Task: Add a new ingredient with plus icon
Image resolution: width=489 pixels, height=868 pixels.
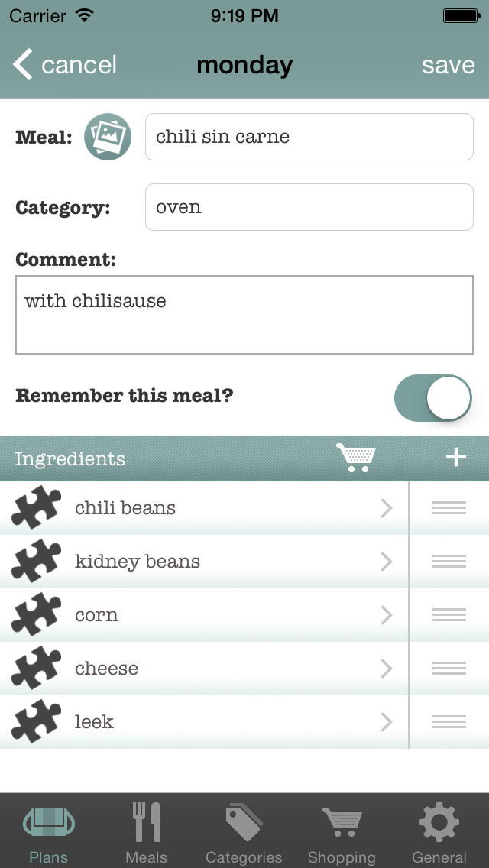Action: click(x=456, y=458)
